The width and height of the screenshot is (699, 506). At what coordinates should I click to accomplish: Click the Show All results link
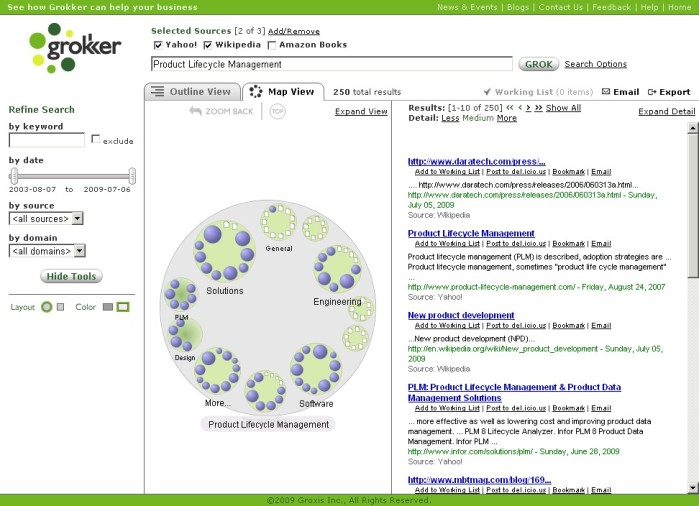tap(563, 108)
